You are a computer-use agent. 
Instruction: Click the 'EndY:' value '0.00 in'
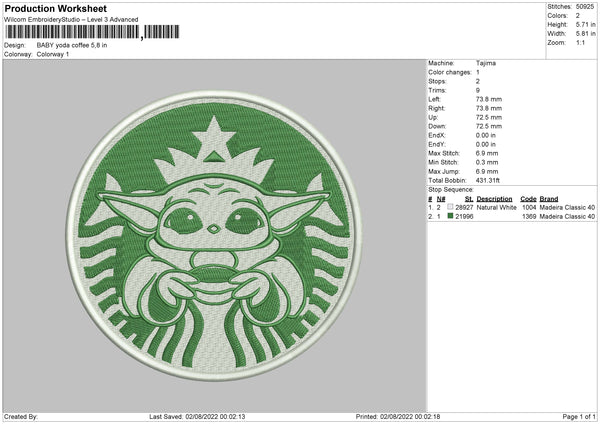tap(486, 145)
